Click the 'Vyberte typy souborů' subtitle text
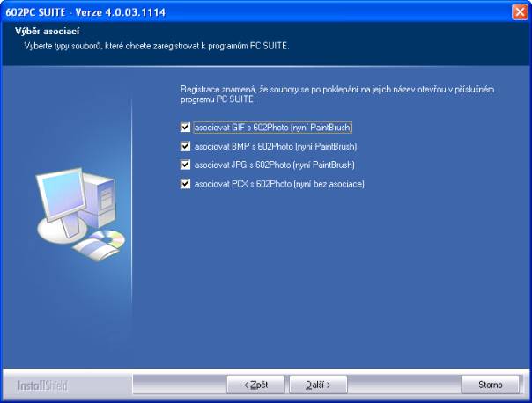The image size is (532, 403). 156,44
